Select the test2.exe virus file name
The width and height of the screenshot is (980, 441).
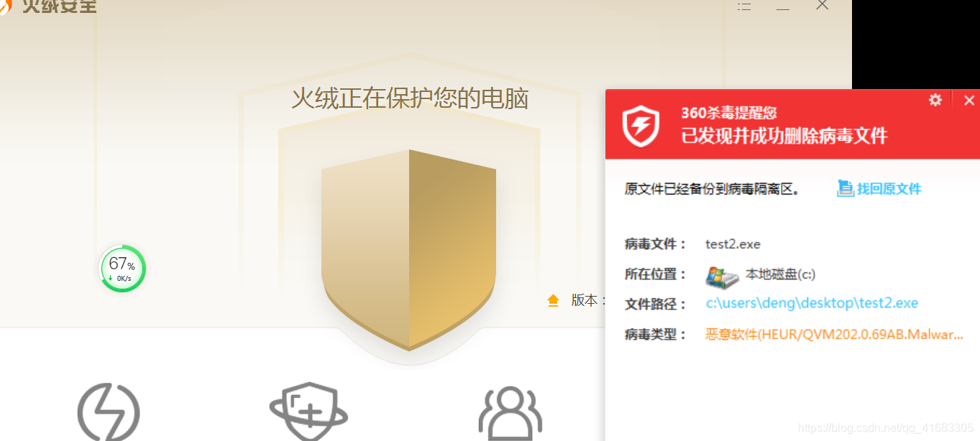click(733, 244)
